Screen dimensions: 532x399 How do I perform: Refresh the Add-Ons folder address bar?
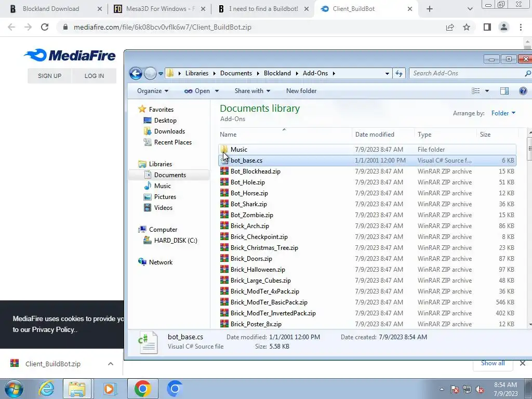pyautogui.click(x=399, y=73)
